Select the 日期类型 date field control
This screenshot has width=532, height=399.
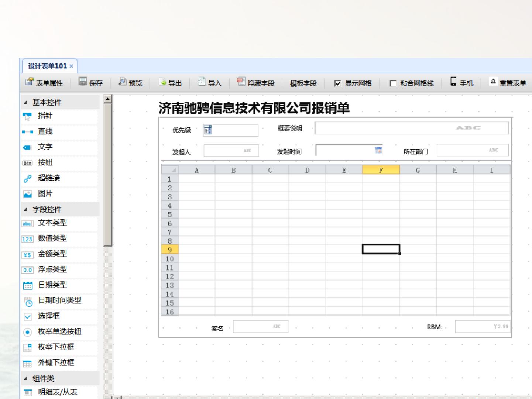click(x=60, y=285)
